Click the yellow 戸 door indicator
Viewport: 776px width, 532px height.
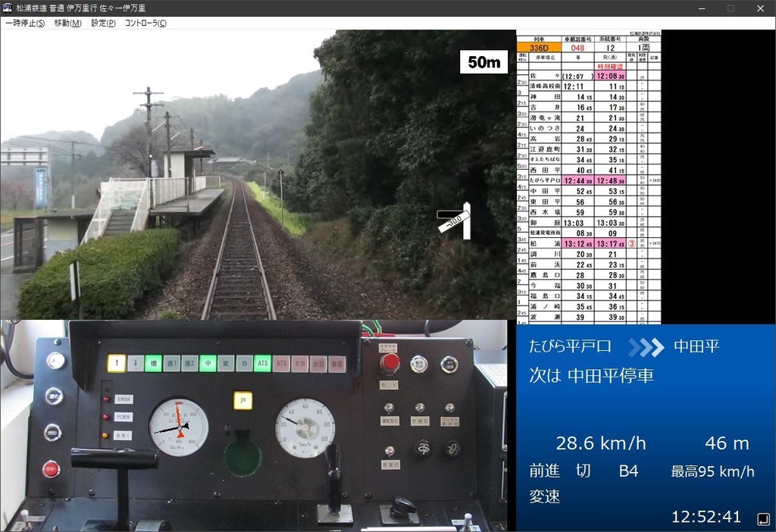click(242, 400)
